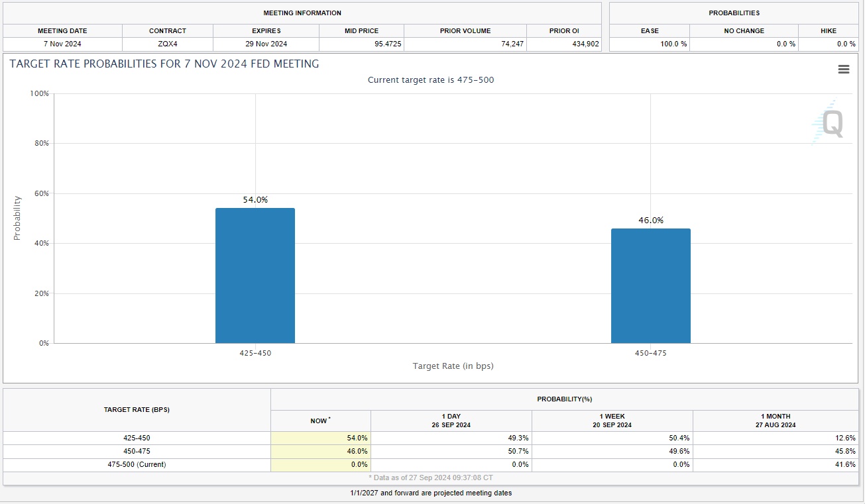Select the 46.0% data label above bar
The height and width of the screenshot is (504, 865).
(650, 221)
